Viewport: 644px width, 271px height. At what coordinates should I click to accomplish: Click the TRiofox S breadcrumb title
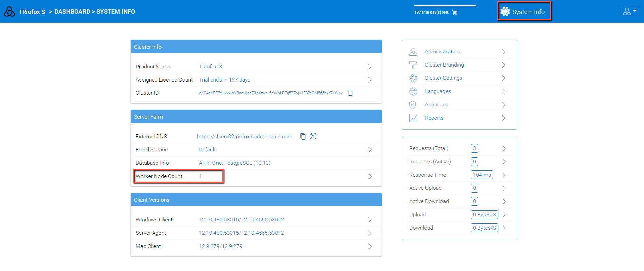(32, 12)
